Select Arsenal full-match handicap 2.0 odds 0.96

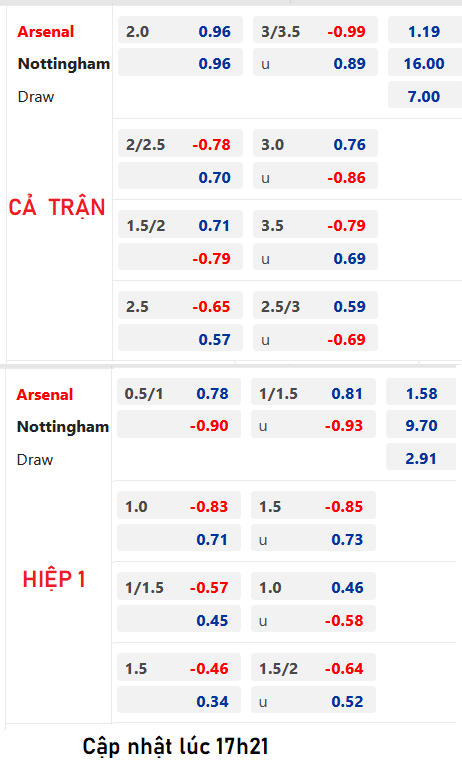pos(180,31)
